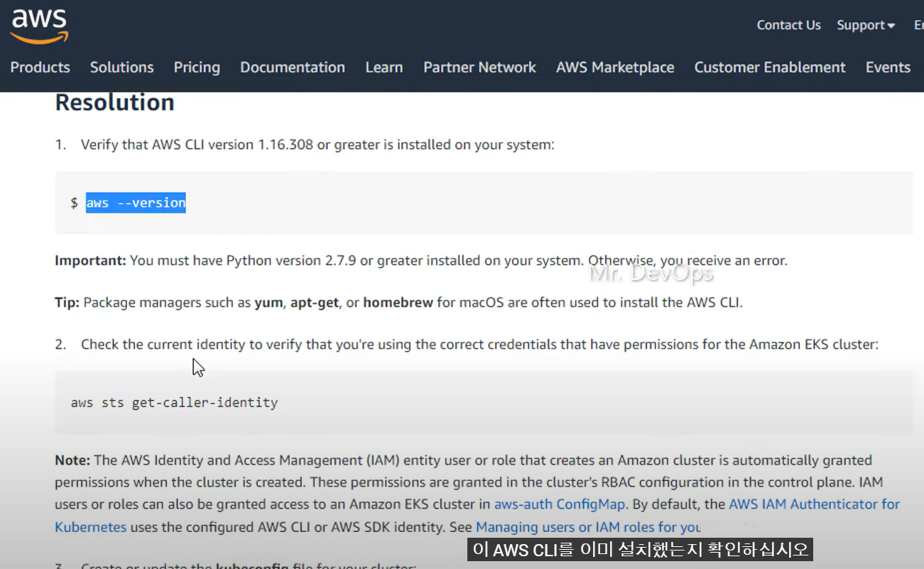
Task: Click the aws sts get-caller-identity command
Action: (174, 403)
